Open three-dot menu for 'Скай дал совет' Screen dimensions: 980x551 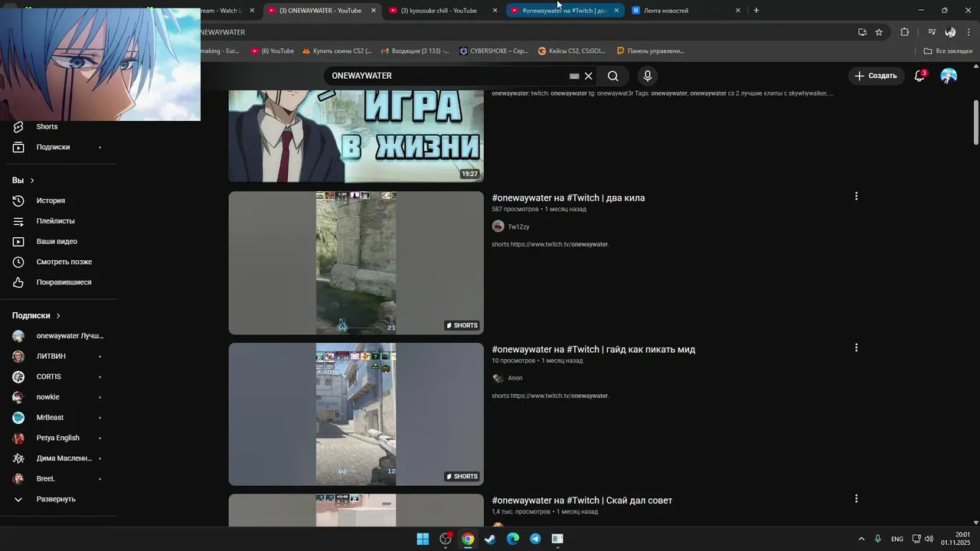[x=856, y=498]
